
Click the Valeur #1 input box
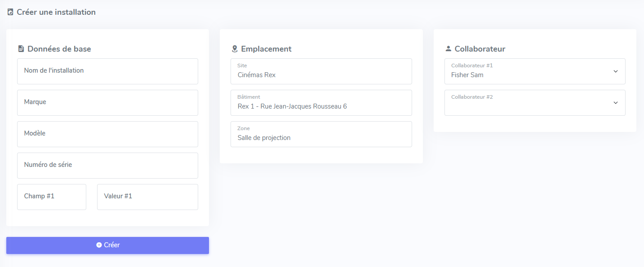[147, 197]
